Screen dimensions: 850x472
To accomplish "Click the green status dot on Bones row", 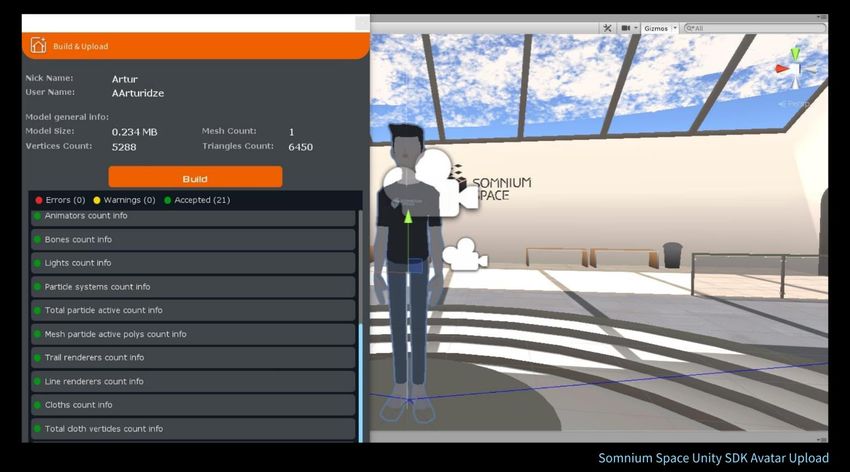I will [37, 239].
